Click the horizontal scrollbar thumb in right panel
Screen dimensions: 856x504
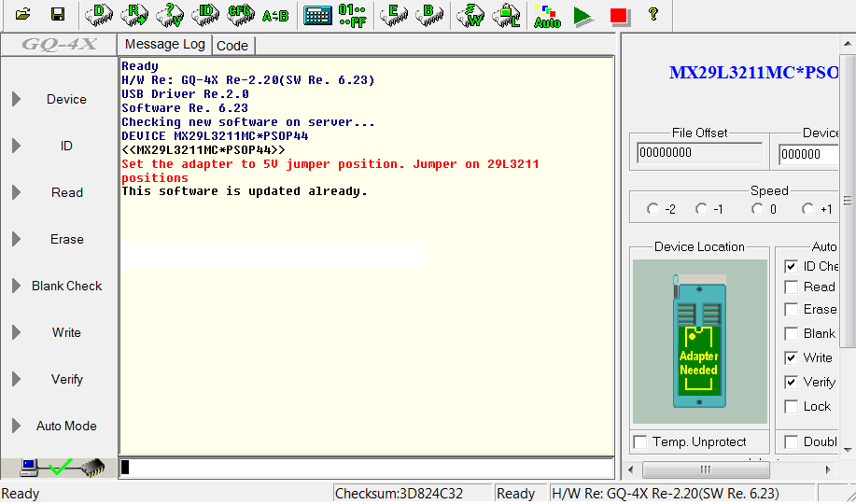pos(706,469)
